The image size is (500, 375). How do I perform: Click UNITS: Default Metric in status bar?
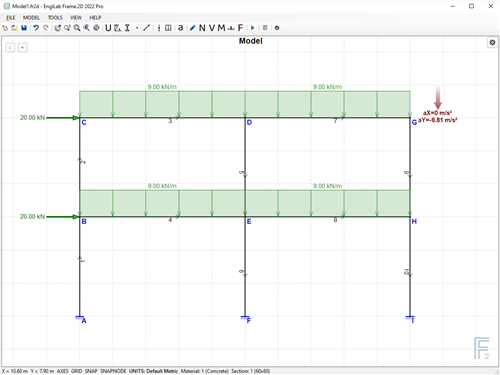(x=154, y=371)
